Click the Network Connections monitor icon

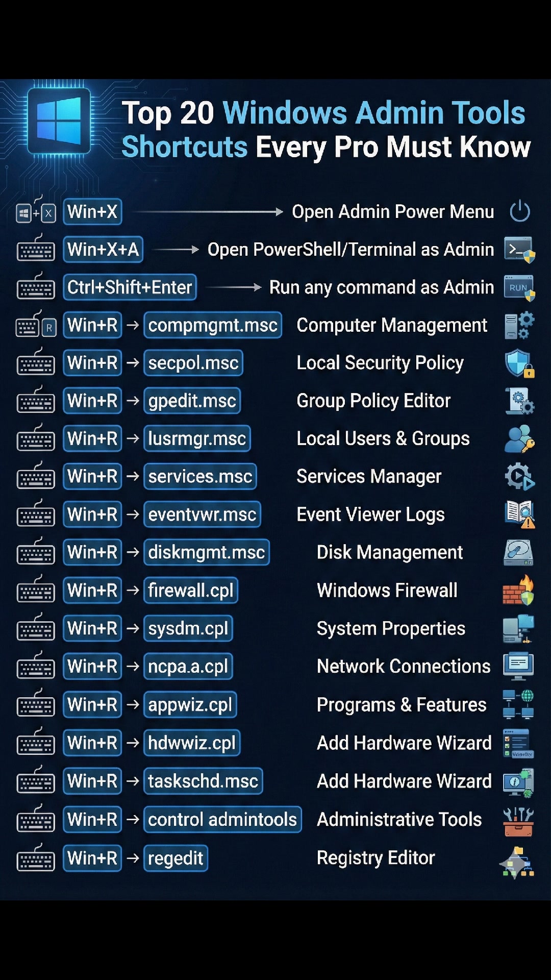click(518, 667)
